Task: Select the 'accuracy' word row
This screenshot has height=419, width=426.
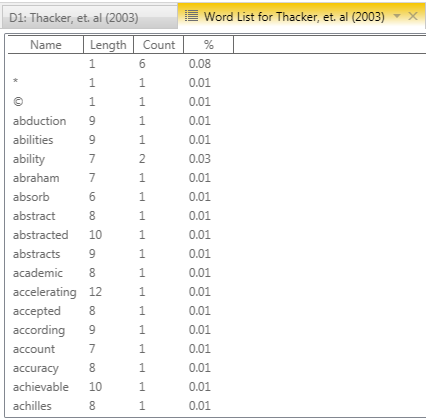Action: 217,368
